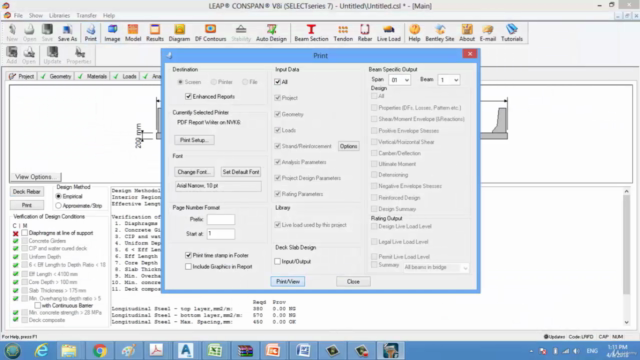Open the Transfer menu
This screenshot has height=360, width=640.
87,16
